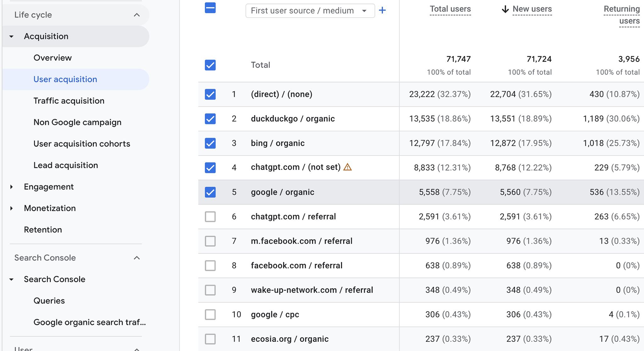
Task: Uncheck the duckduckgo / organic checkbox
Action: point(210,119)
